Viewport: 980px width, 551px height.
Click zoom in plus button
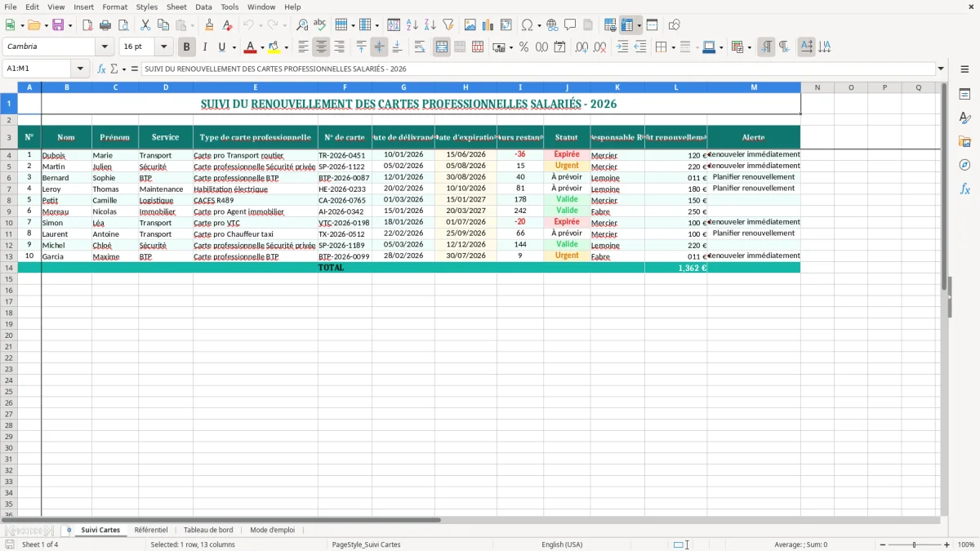click(x=947, y=544)
